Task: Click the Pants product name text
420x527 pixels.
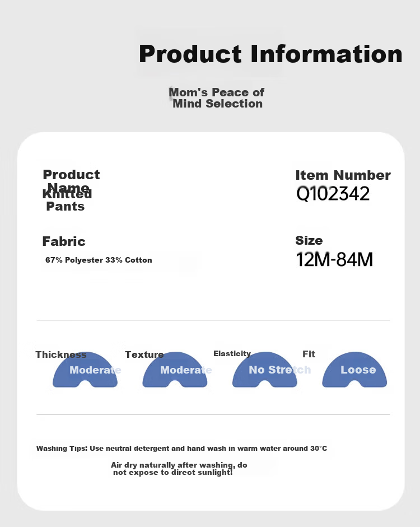Action: point(65,206)
